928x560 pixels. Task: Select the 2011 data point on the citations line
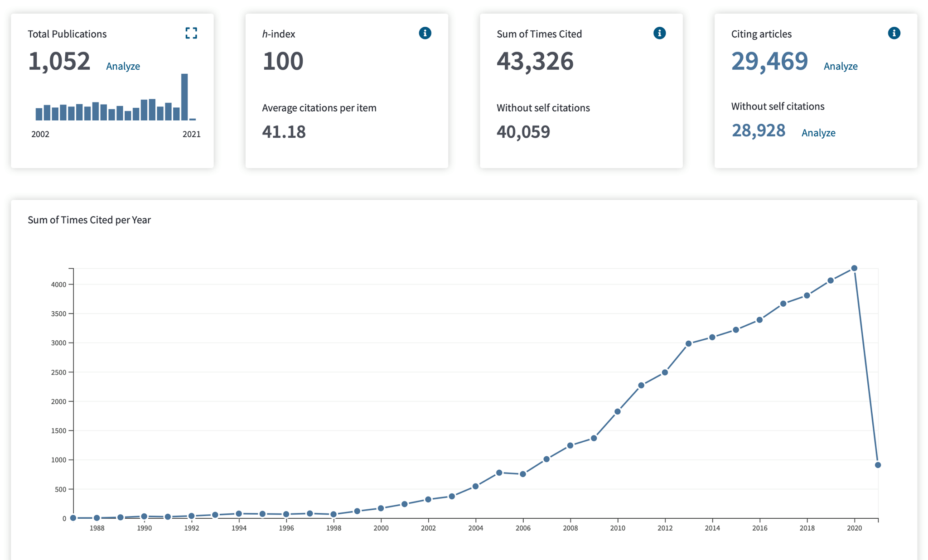641,385
